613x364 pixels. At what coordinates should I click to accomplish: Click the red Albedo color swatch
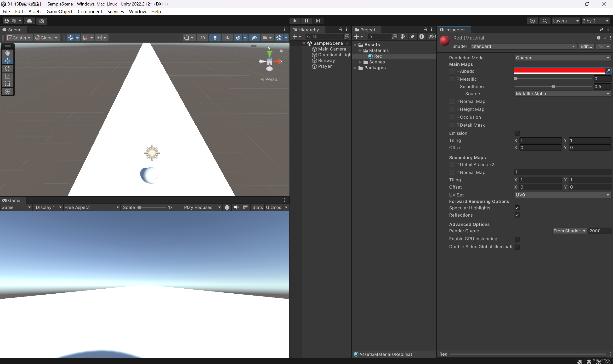559,71
